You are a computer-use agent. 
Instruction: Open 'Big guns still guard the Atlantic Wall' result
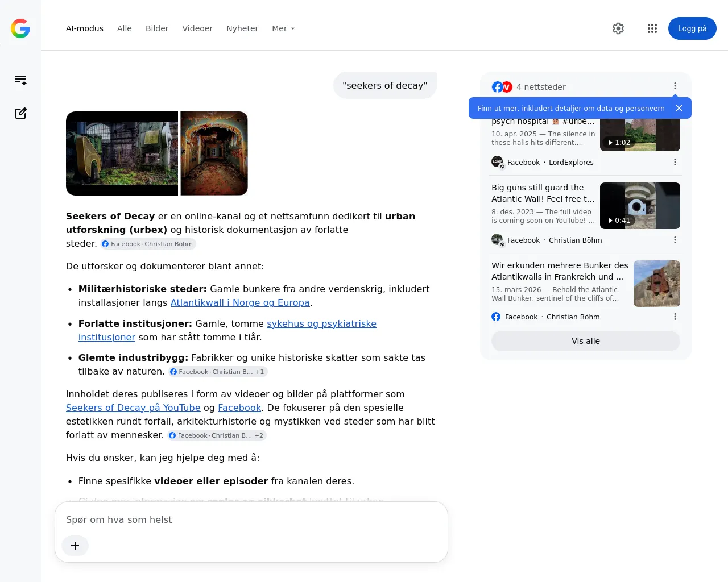click(543, 193)
